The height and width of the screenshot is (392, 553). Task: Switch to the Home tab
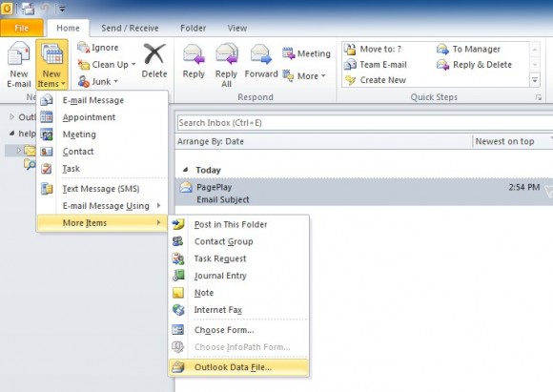68,28
